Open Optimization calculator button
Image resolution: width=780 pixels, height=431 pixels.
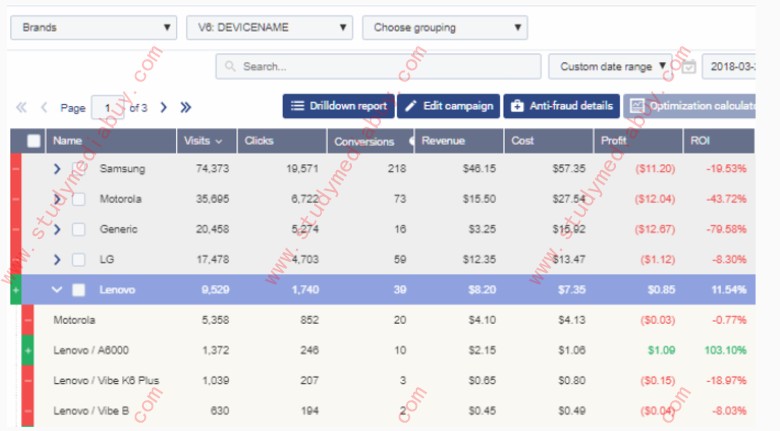point(690,106)
